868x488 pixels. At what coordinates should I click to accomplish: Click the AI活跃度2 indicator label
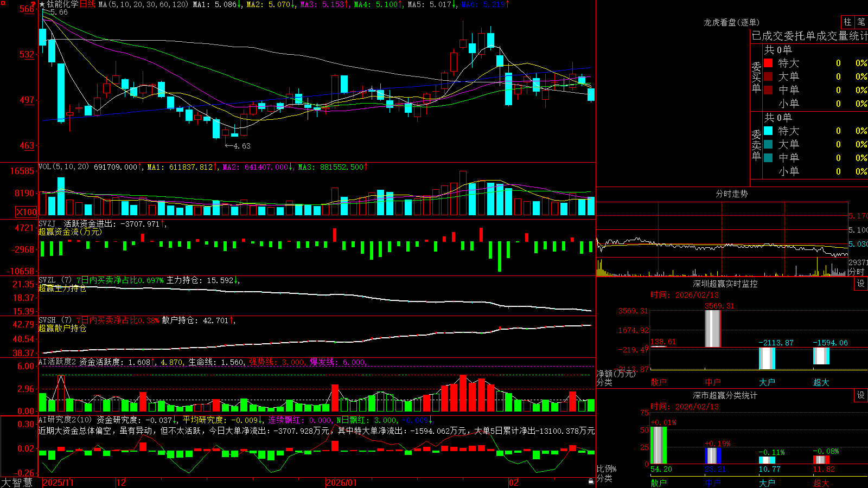tap(58, 362)
